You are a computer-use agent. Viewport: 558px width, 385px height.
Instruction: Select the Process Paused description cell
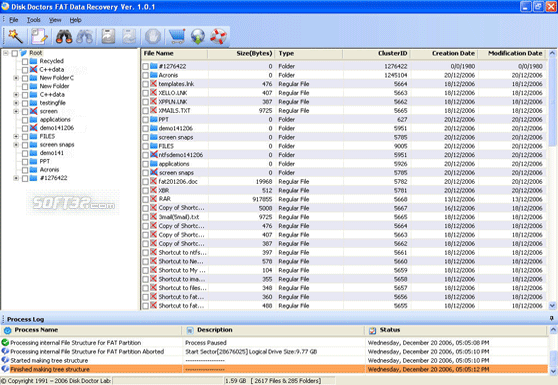[x=274, y=343]
